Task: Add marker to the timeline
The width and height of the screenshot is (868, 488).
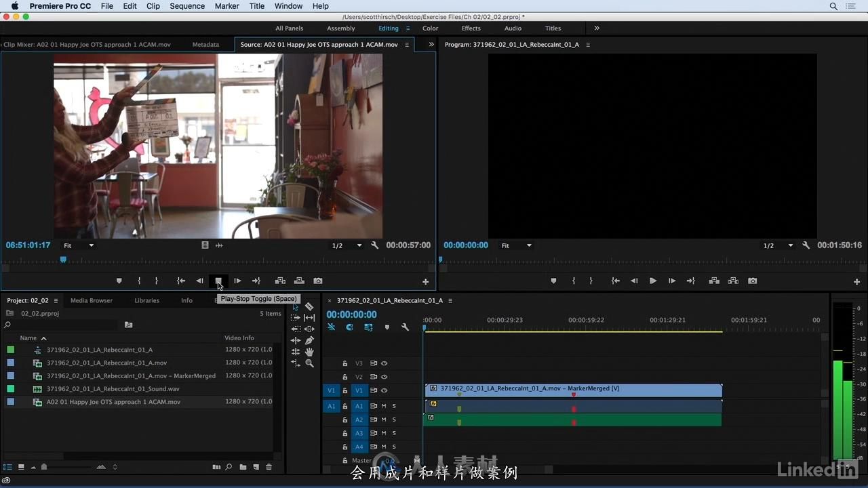Action: pyautogui.click(x=387, y=327)
